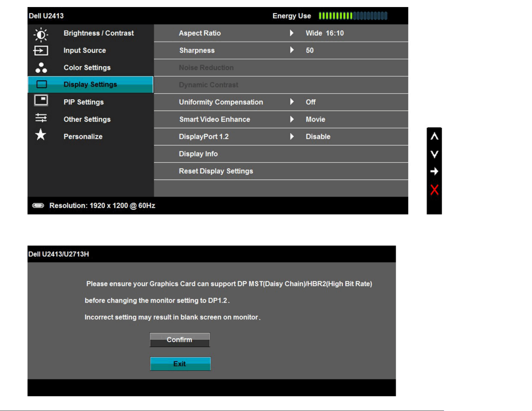Click the Energy Use label
Image resolution: width=532 pixels, height=411 pixels.
coord(292,16)
